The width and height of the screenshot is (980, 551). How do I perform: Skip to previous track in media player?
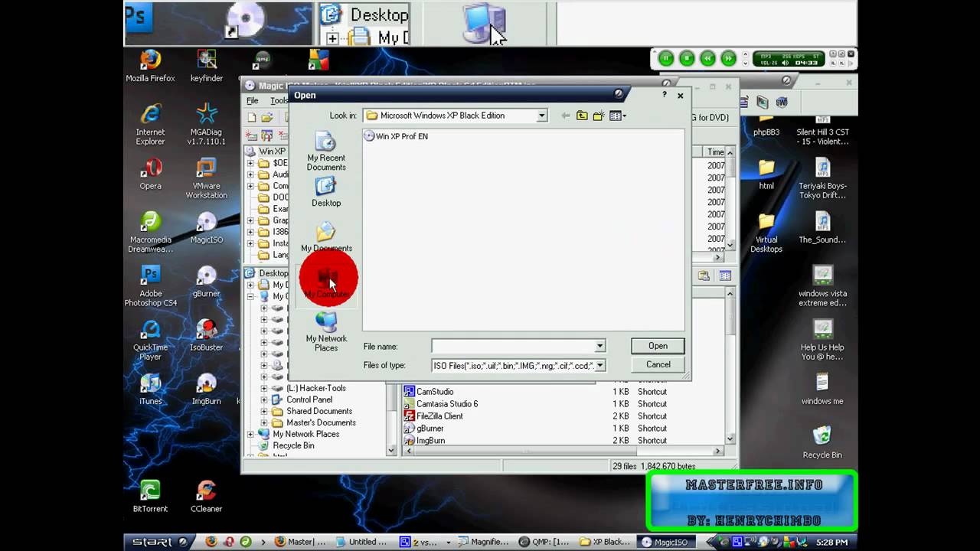(x=708, y=58)
